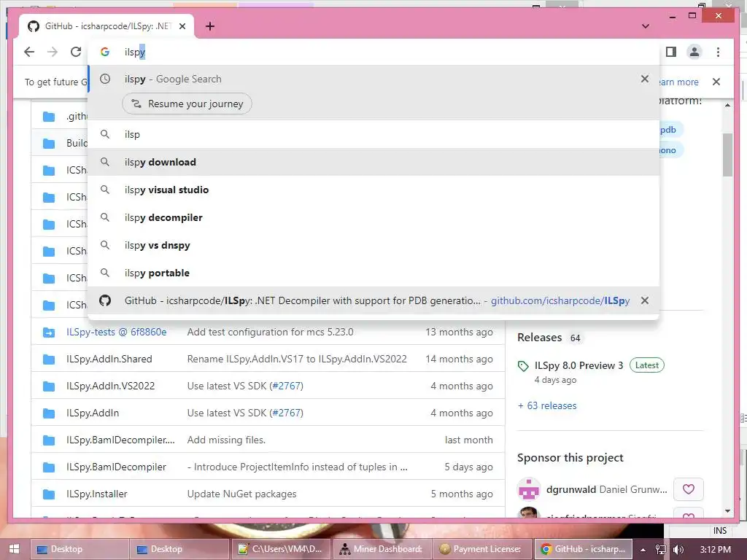Click the 3:12 PM taskbar clock
Viewport: 747px width, 560px height.
pyautogui.click(x=716, y=550)
